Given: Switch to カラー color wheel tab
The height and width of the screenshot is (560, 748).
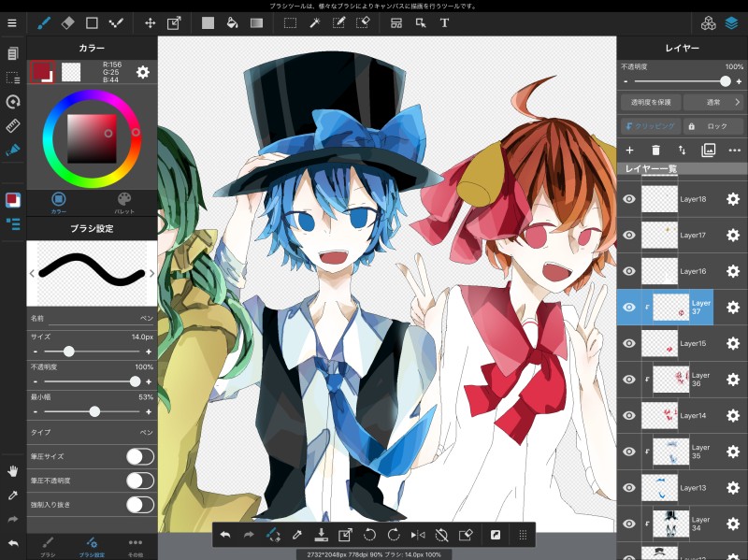Looking at the screenshot, I should tap(59, 202).
